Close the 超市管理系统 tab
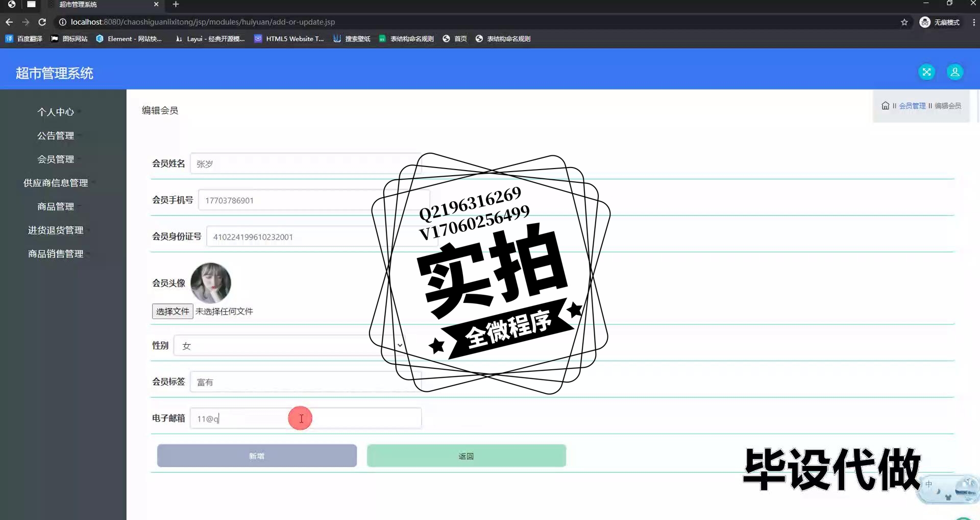The width and height of the screenshot is (980, 520). (x=156, y=5)
